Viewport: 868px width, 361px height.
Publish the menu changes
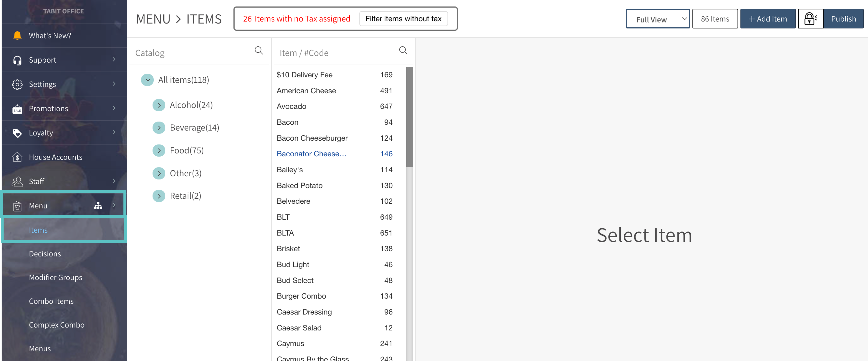[x=843, y=19]
